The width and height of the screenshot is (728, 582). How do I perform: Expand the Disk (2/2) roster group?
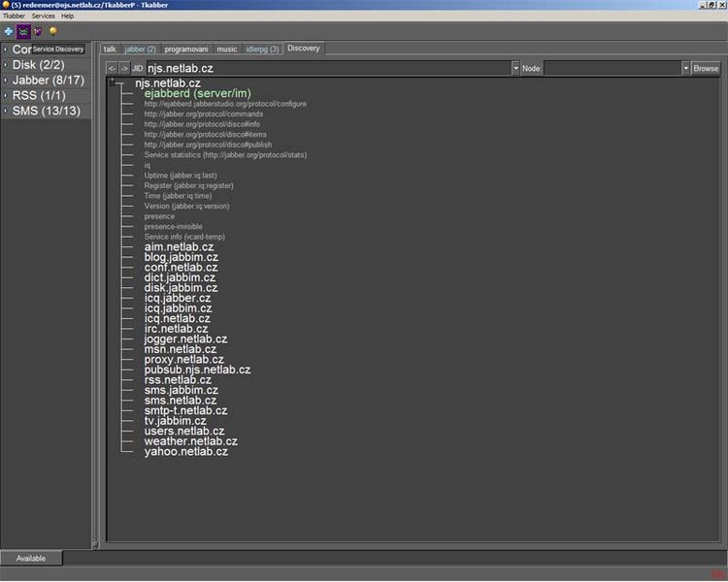click(x=5, y=65)
